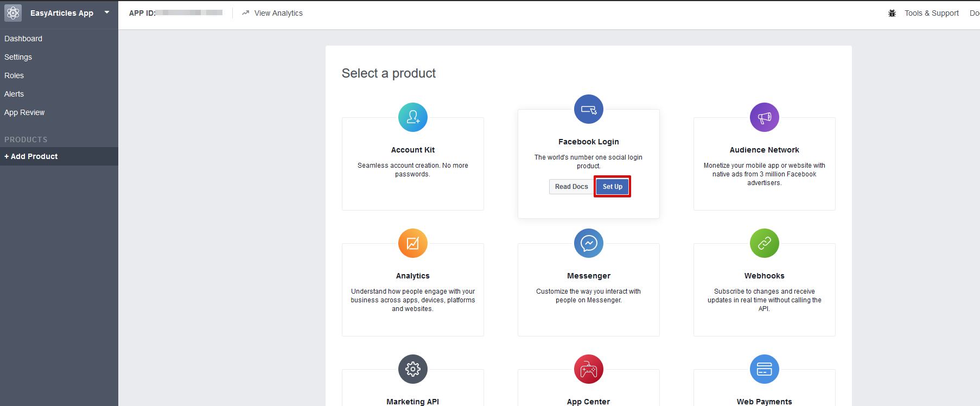Open the Tools & Support menu
The image size is (980, 406).
point(932,13)
